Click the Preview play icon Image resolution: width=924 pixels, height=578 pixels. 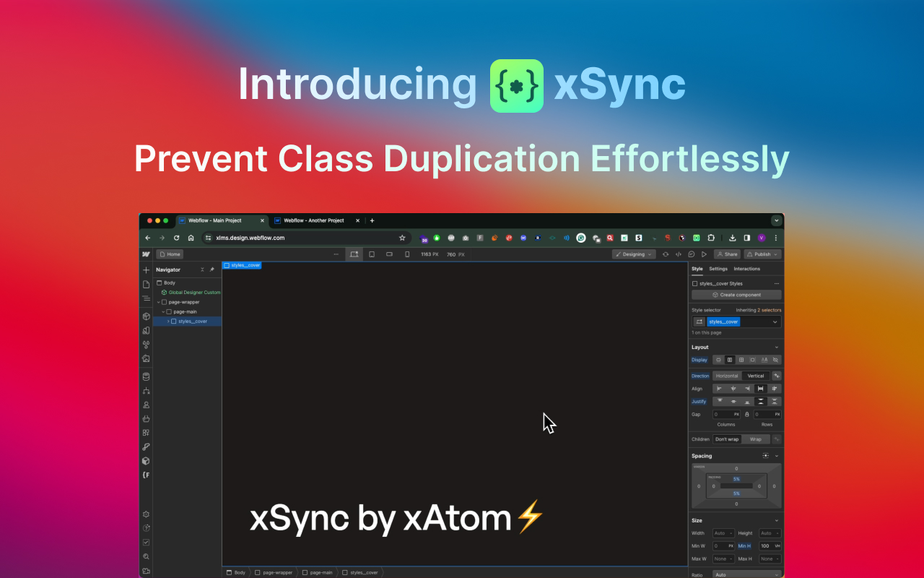[x=704, y=254]
